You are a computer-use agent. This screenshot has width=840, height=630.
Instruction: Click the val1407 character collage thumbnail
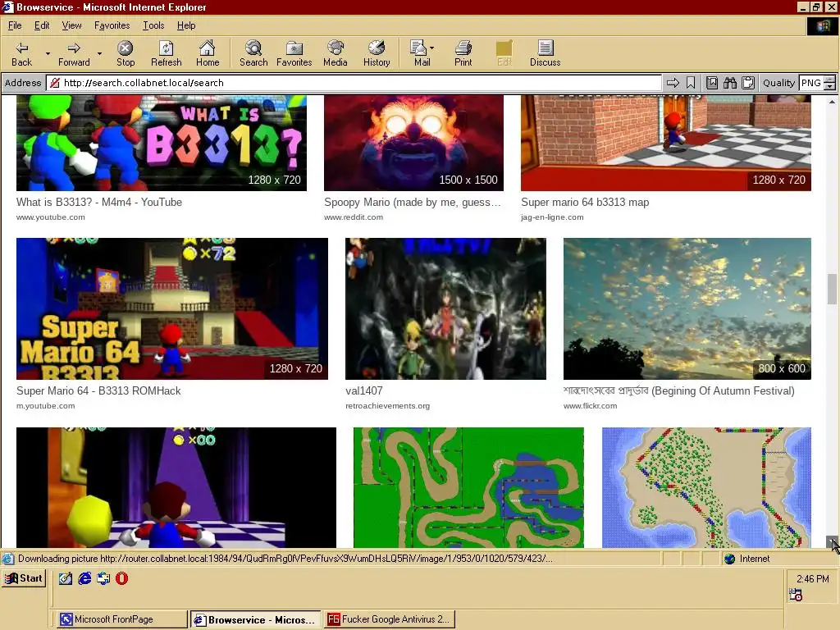click(x=445, y=309)
